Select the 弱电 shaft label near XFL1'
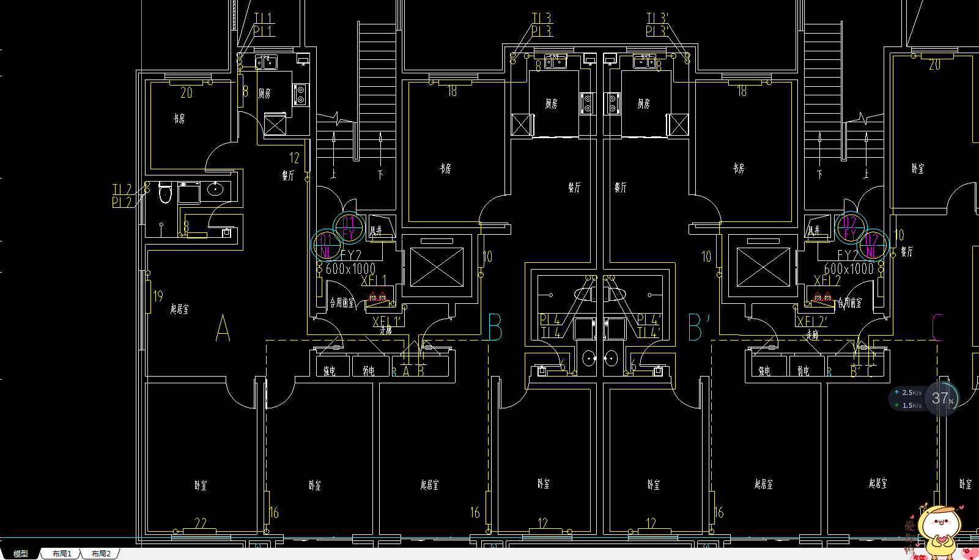The image size is (979, 560). tap(368, 370)
